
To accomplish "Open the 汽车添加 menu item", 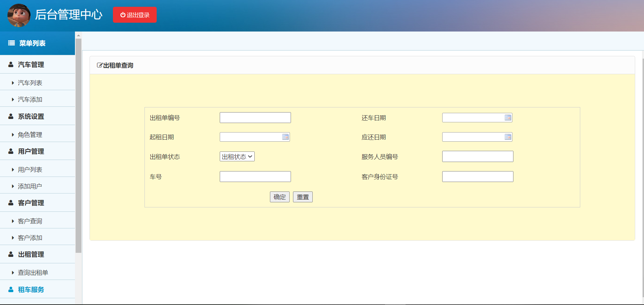I will click(x=37, y=99).
